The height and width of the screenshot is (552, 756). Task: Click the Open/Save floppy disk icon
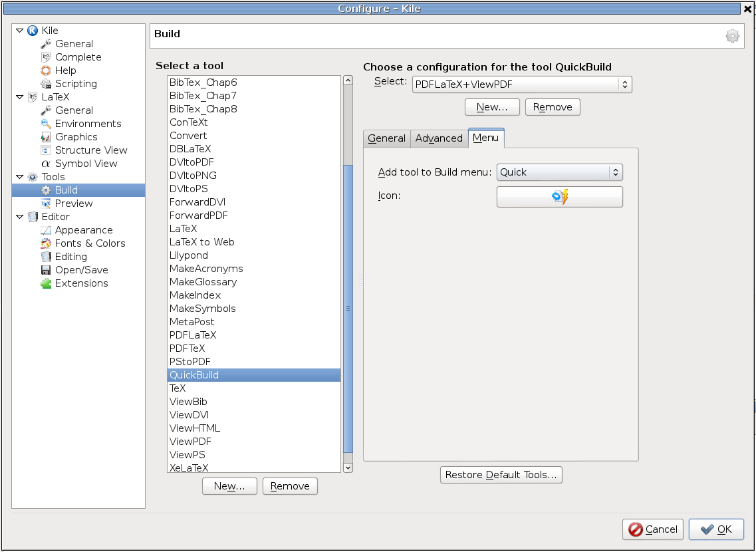click(x=46, y=270)
